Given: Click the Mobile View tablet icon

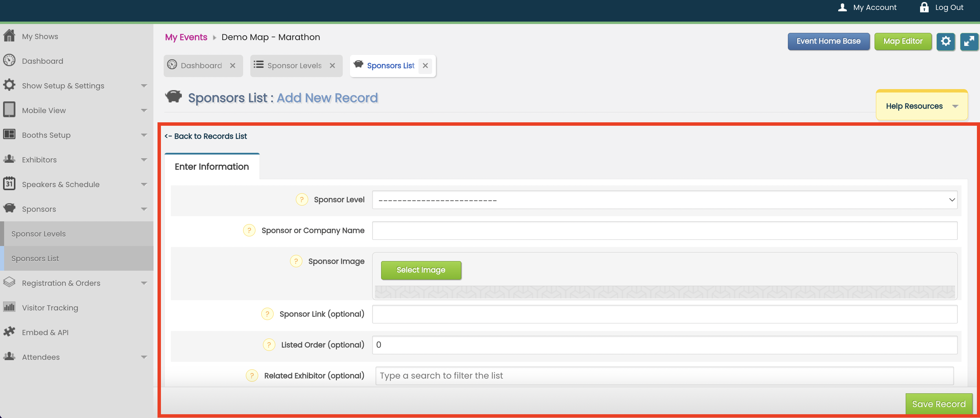Looking at the screenshot, I should pos(9,110).
